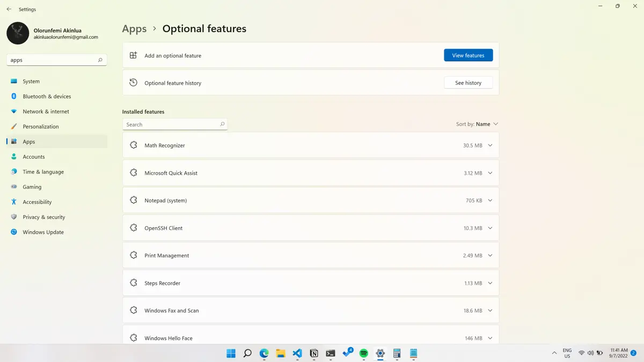Click the volume icon in system tray
The height and width of the screenshot is (362, 644).
(x=590, y=353)
